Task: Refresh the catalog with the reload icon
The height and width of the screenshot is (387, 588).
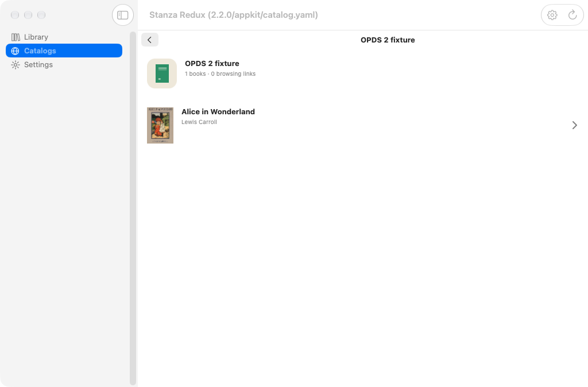Action: pyautogui.click(x=572, y=15)
